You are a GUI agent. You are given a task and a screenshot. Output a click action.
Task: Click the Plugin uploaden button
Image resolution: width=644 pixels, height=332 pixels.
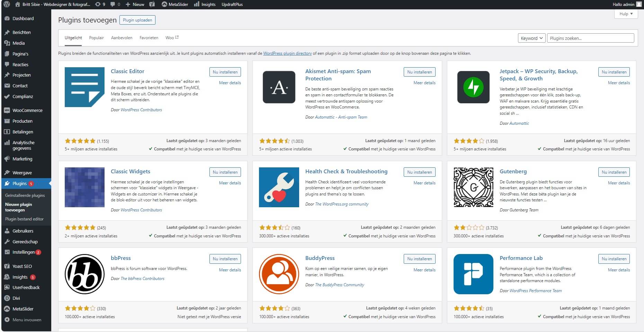137,20
